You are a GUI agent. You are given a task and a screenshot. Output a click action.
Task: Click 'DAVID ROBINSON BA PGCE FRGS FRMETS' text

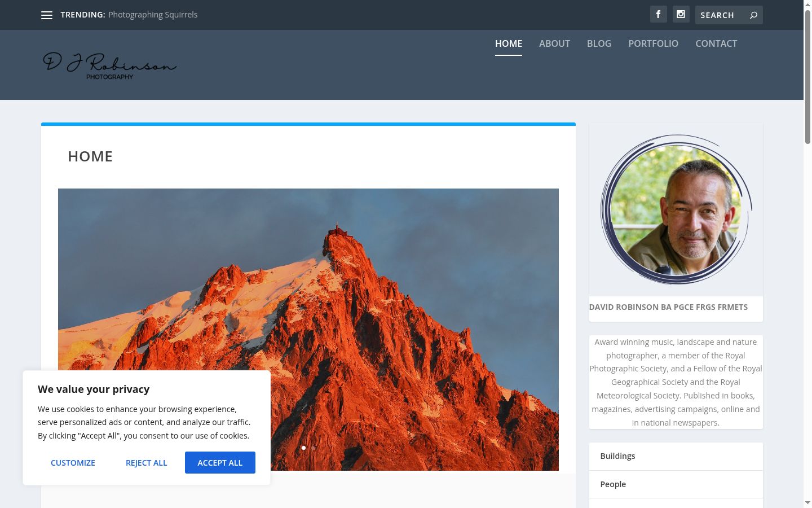(668, 307)
